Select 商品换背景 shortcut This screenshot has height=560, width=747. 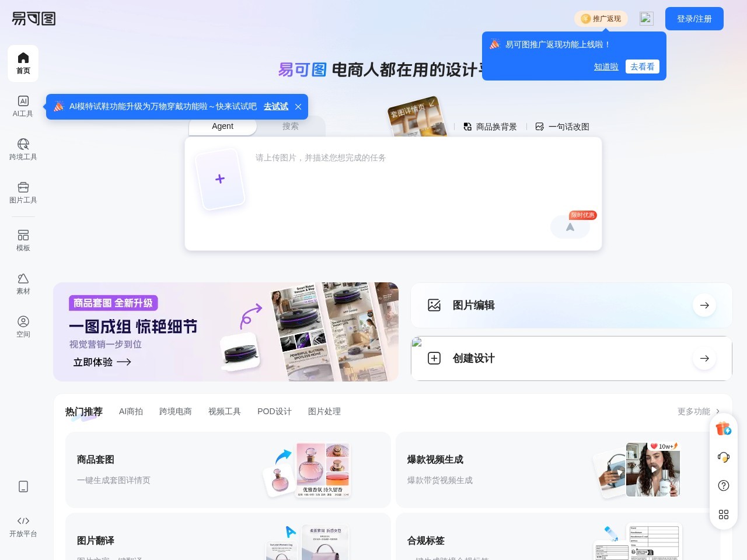tap(490, 127)
